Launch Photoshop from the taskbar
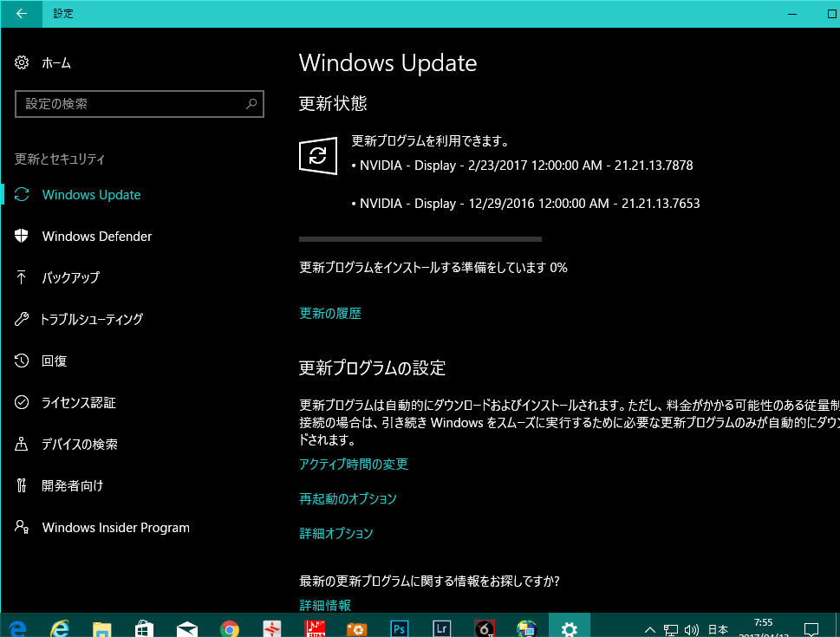The height and width of the screenshot is (637, 840). (399, 627)
